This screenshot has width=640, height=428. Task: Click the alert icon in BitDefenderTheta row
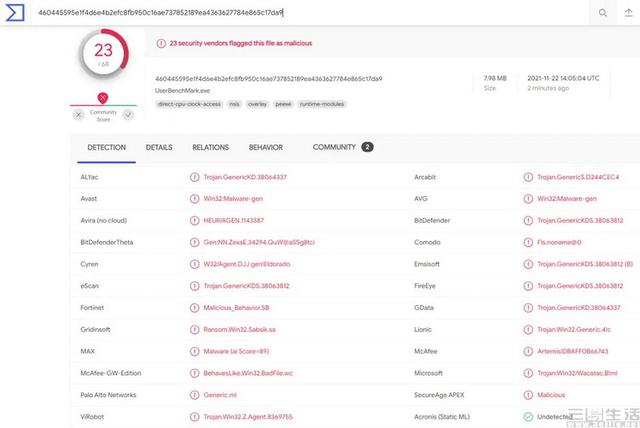195,242
